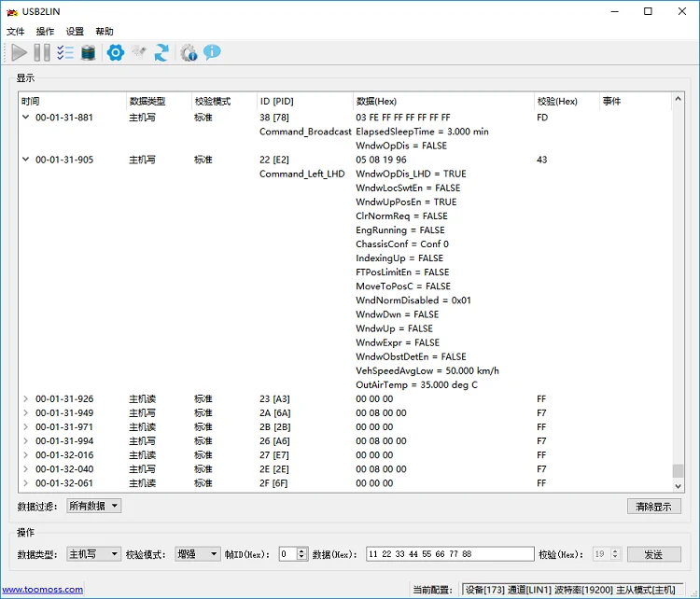This screenshot has width=700, height=599.
Task: Pause capture with the pause icon
Action: (x=42, y=52)
